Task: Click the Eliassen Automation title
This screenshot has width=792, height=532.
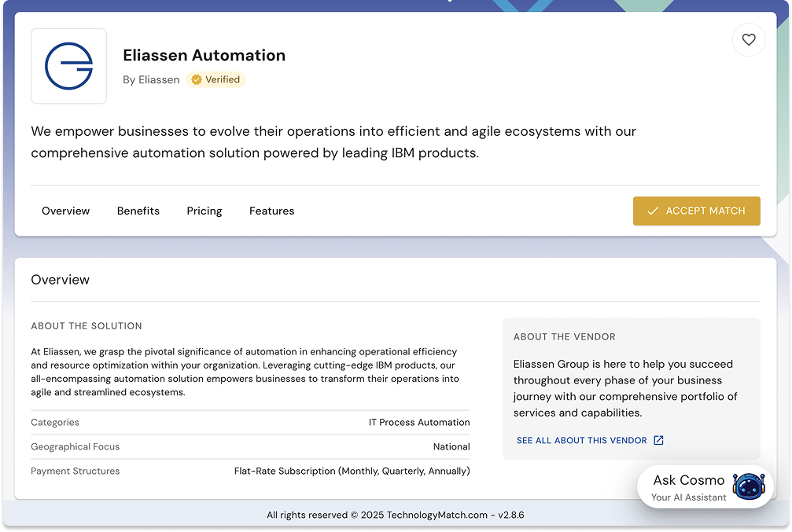Action: click(204, 55)
